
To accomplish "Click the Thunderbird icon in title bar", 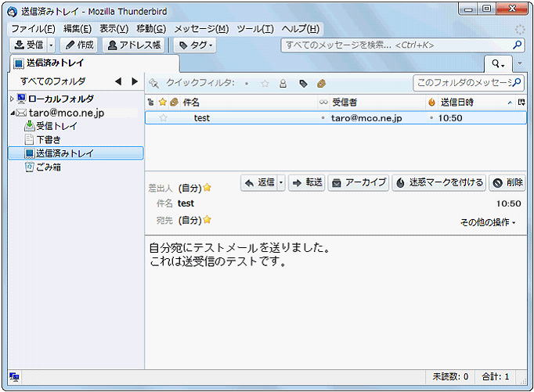I will tap(13, 12).
